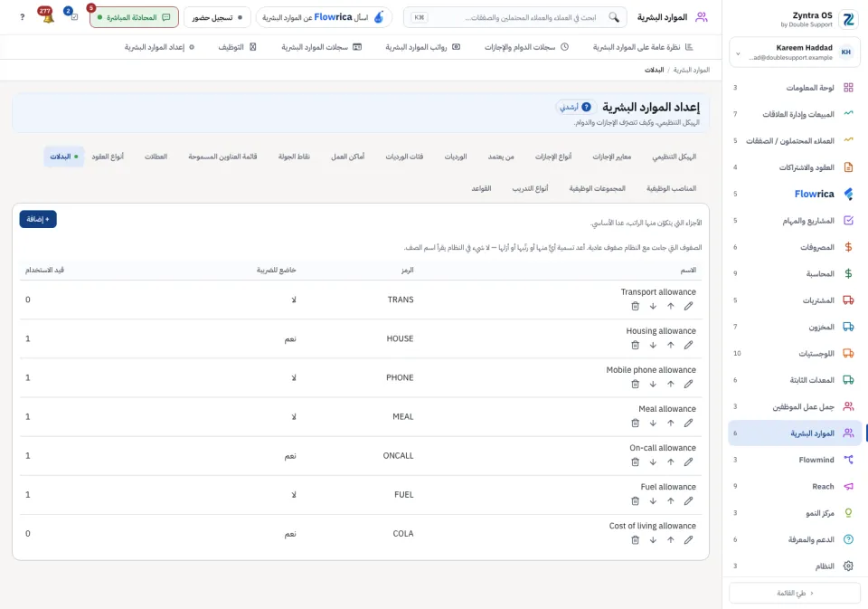868x609 pixels.
Task: Open the رواتب الموارد البشرية tab
Action: [x=423, y=47]
